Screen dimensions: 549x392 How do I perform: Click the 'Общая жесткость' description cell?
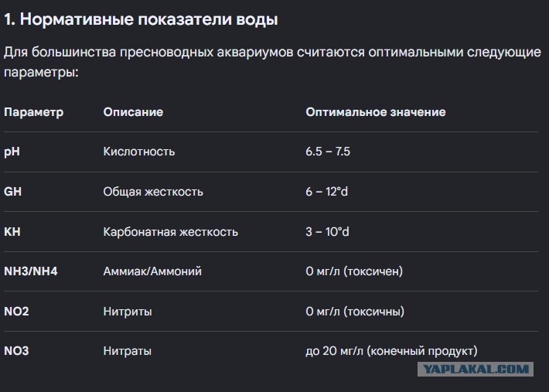click(153, 192)
